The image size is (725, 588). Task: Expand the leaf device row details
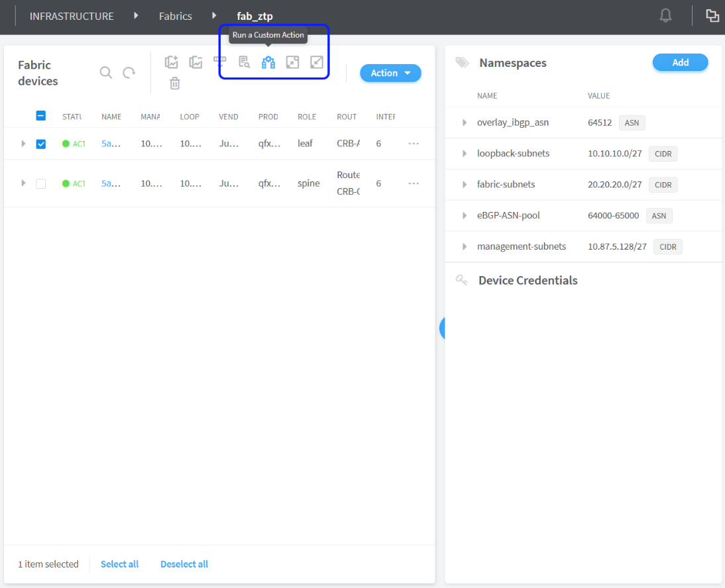pos(24,144)
